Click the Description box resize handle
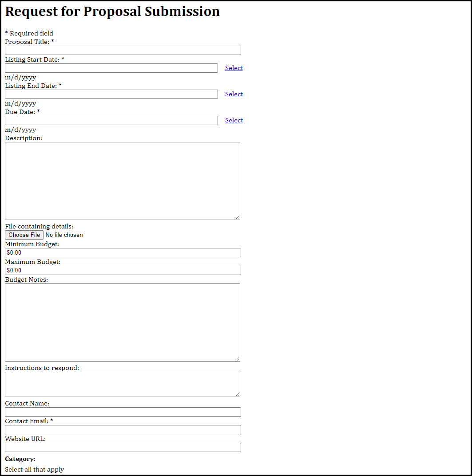This screenshot has height=476, width=472. 238,217
